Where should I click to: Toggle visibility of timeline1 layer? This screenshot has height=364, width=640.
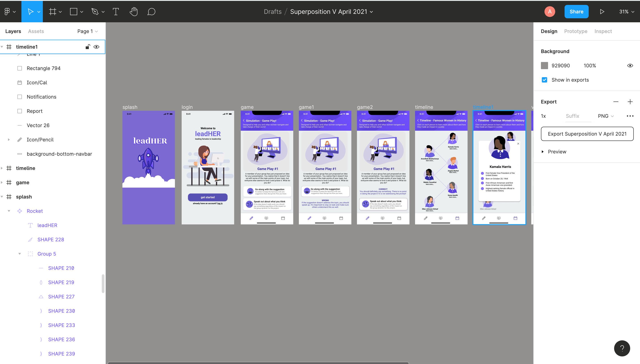pyautogui.click(x=96, y=47)
